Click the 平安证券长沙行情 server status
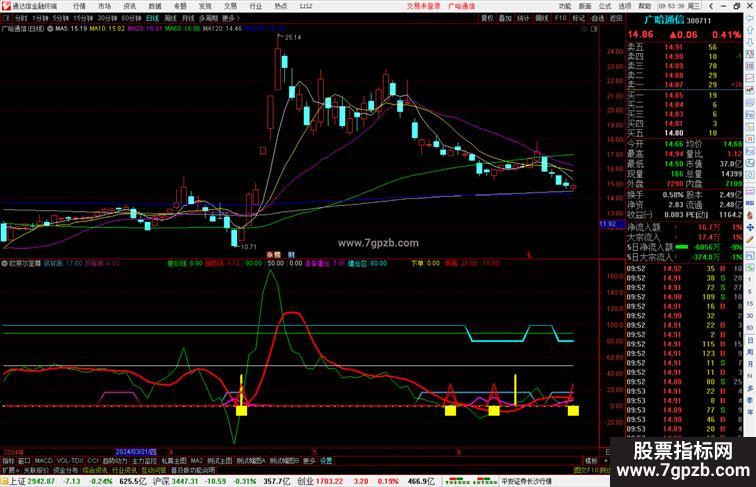The width and height of the screenshot is (756, 487). point(526,481)
